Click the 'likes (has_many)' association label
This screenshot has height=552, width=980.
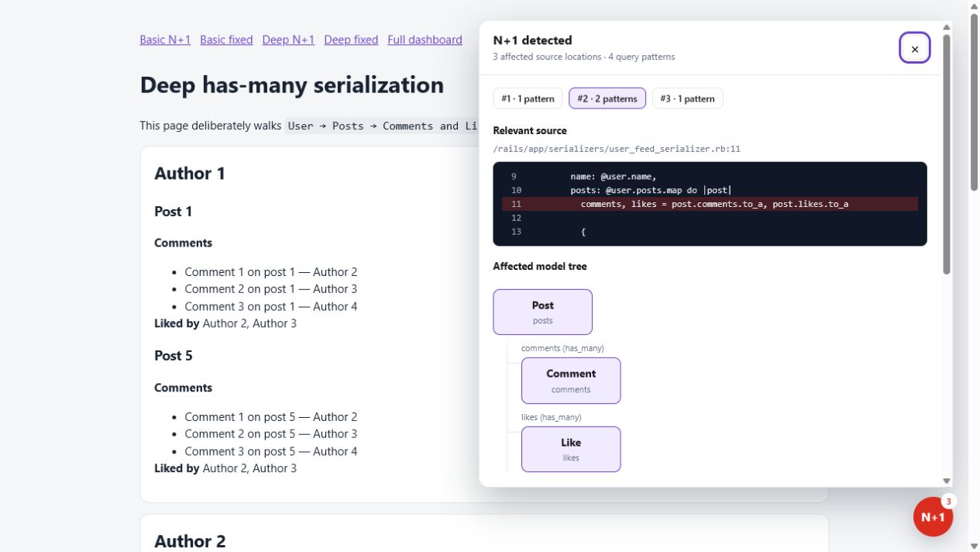[551, 417]
